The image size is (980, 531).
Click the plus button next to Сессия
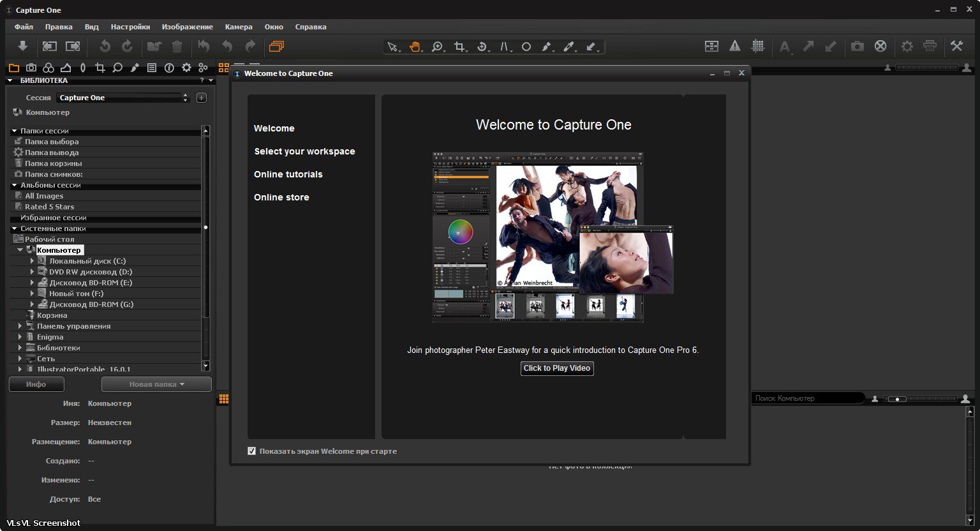pos(201,98)
